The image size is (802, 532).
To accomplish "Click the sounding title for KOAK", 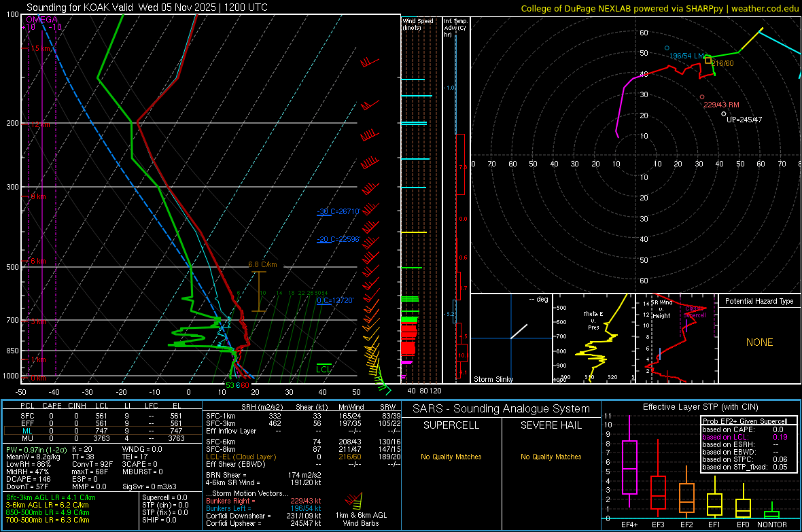I will (x=147, y=7).
